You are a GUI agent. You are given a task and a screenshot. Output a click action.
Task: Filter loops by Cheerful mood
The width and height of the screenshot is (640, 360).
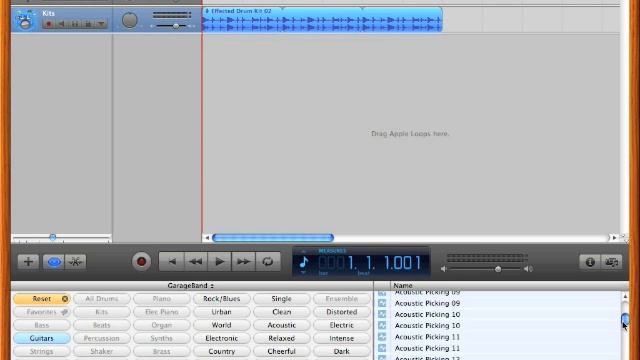coord(282,351)
